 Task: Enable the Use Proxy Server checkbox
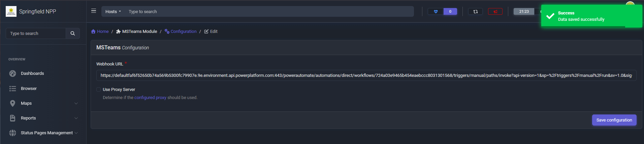tap(99, 90)
